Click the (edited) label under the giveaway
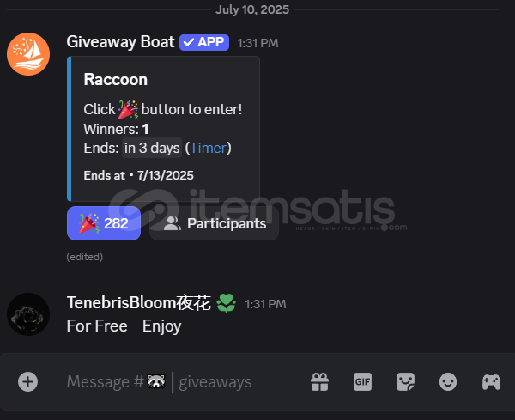 point(85,257)
